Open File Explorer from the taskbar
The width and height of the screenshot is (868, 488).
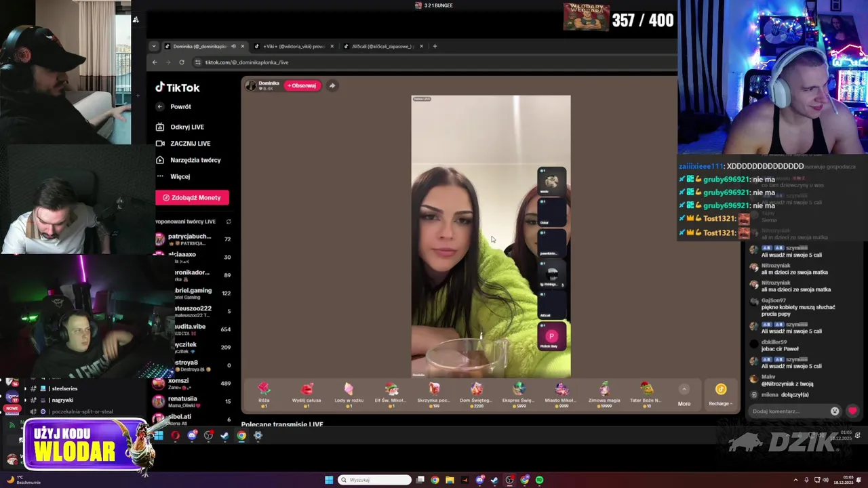(x=450, y=480)
